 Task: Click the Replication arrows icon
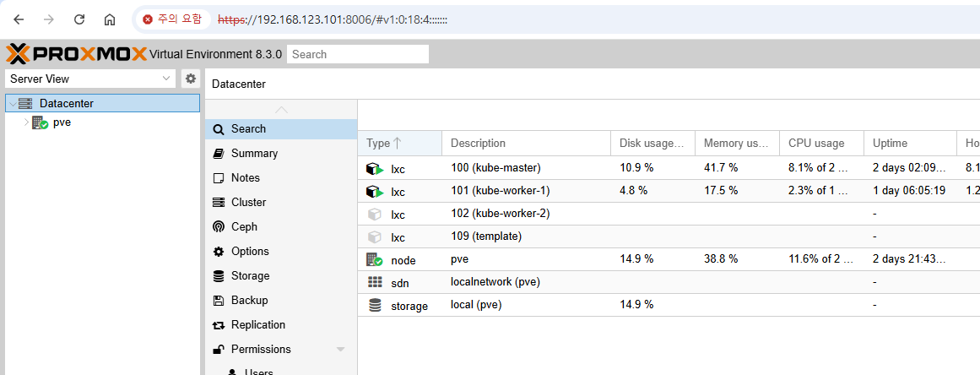(218, 325)
